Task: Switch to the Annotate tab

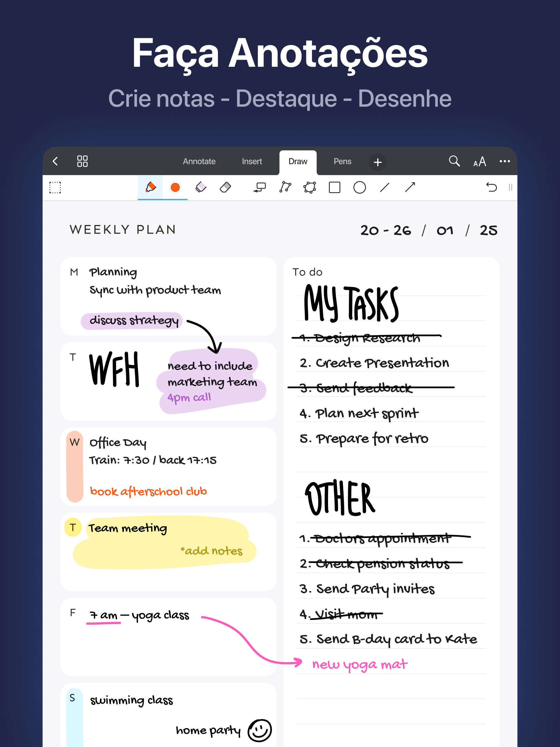Action: [199, 162]
